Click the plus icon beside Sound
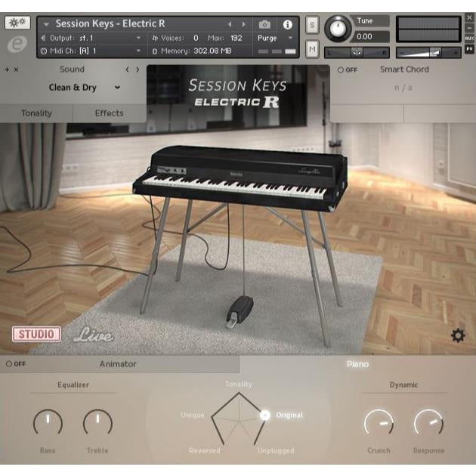 pos(7,70)
